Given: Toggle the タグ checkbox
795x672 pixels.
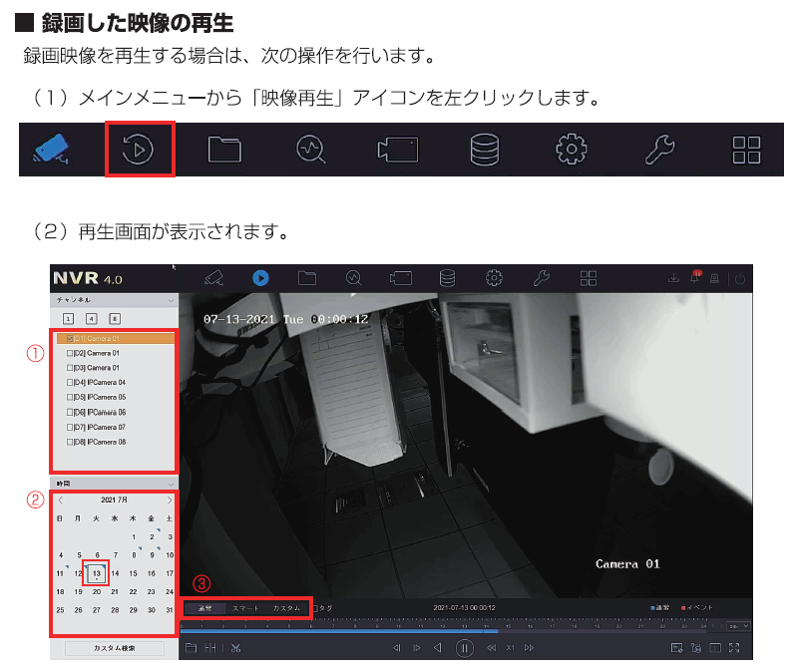Looking at the screenshot, I should click(315, 607).
